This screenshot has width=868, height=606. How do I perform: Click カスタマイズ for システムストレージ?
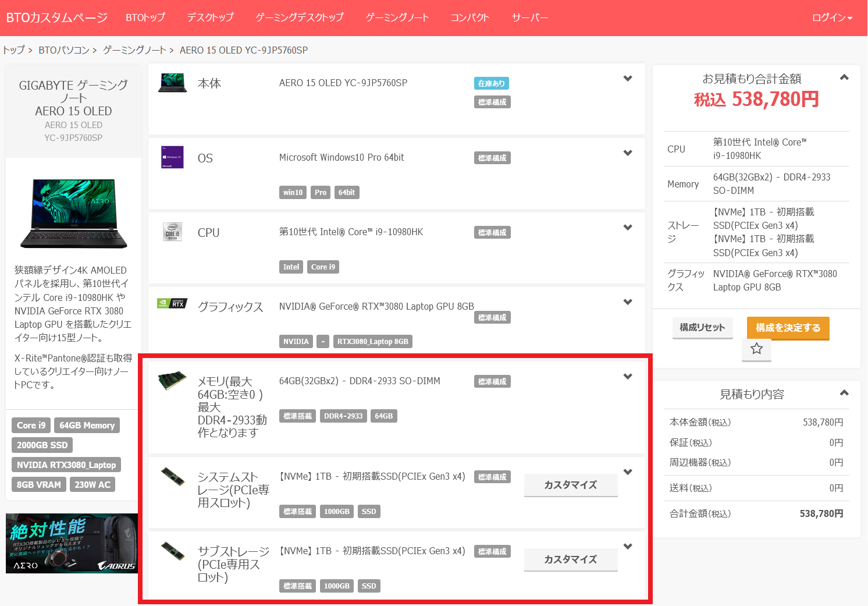[x=571, y=485]
